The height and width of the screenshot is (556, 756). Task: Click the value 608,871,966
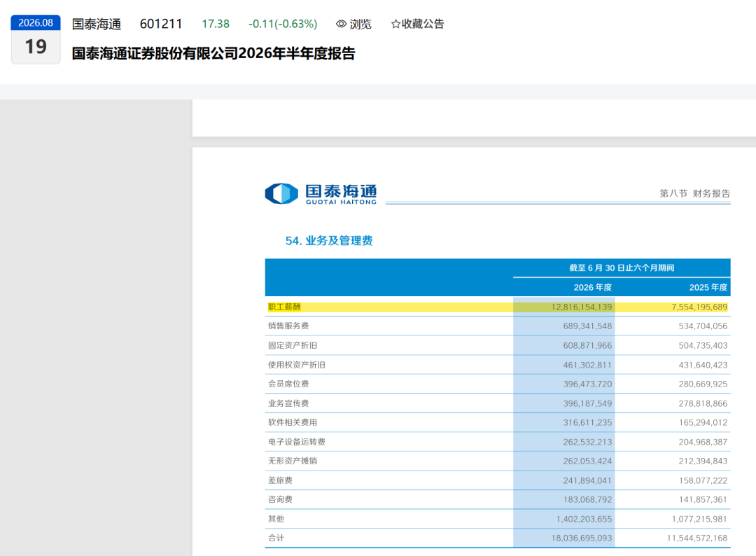(587, 346)
